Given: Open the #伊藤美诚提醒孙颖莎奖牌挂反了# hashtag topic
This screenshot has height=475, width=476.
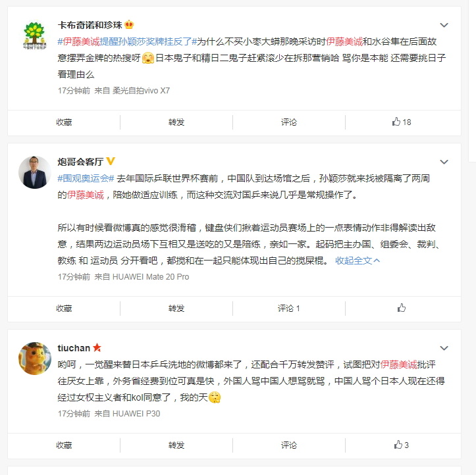Looking at the screenshot, I should pos(127,41).
